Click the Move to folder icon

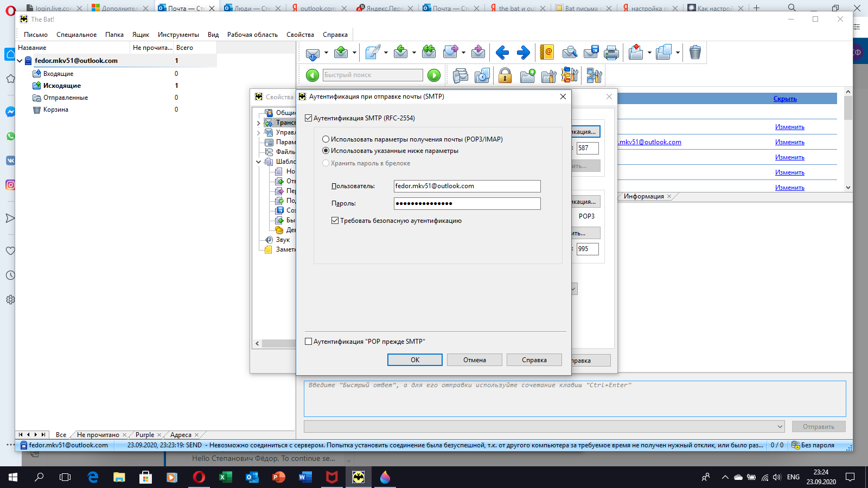pos(636,53)
